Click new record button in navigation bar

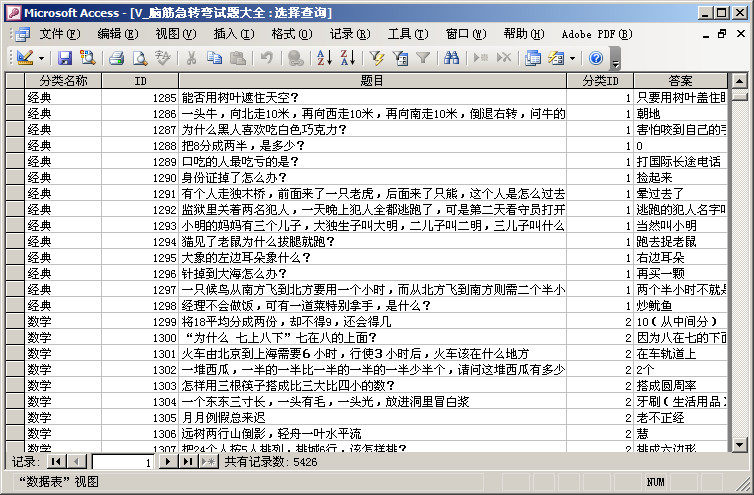click(x=209, y=462)
